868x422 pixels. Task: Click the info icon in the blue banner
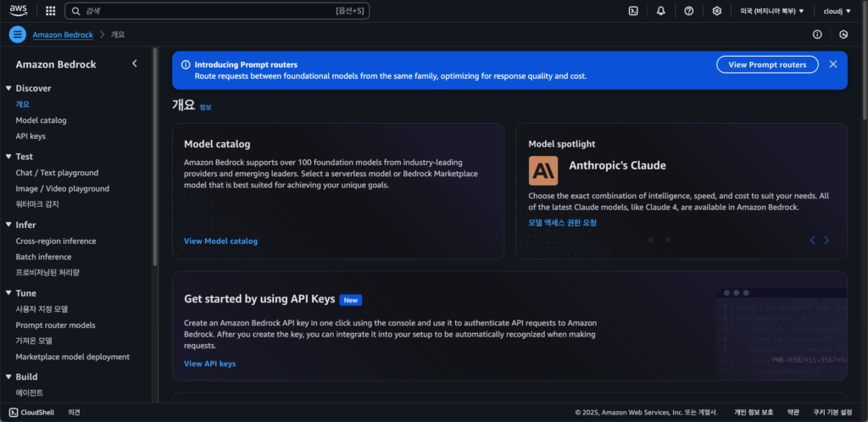pos(186,64)
